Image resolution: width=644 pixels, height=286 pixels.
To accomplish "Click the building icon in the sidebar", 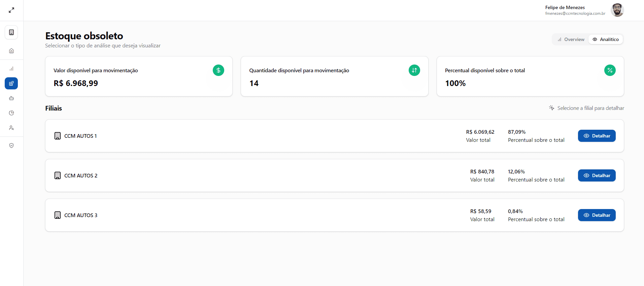I will click(11, 32).
